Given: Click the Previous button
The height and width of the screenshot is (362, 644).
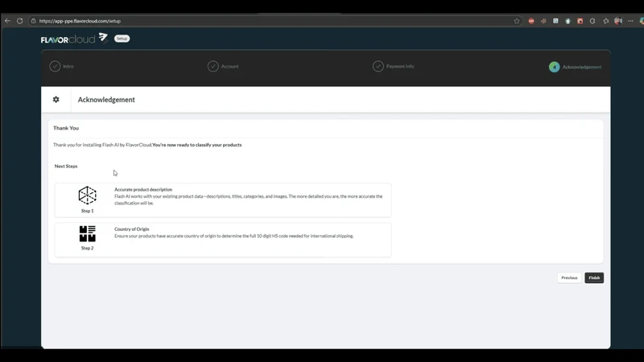Looking at the screenshot, I should coord(569,278).
